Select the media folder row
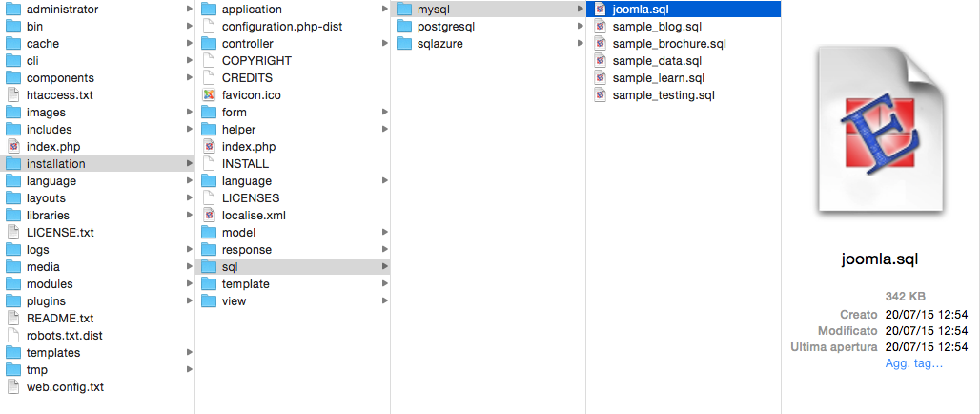 tap(97, 266)
